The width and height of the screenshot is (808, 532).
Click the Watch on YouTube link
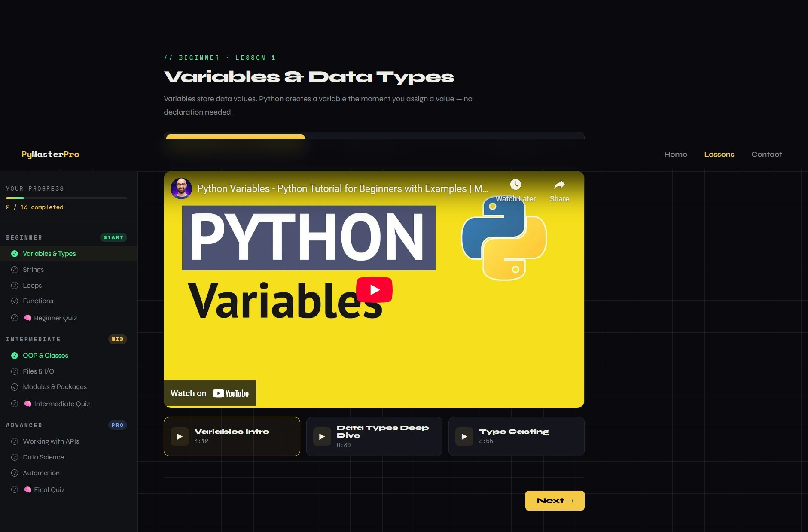(210, 393)
